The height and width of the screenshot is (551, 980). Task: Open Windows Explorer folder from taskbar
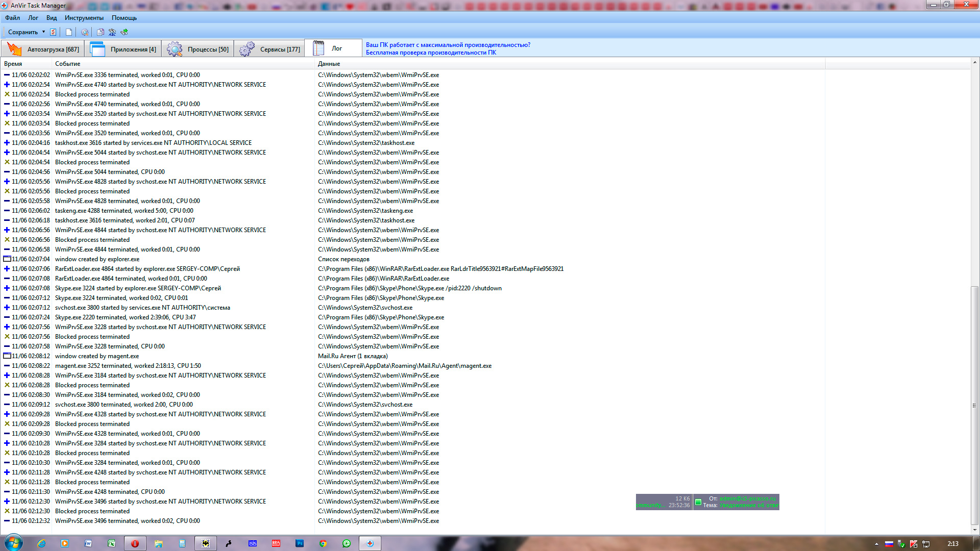pos(159,543)
